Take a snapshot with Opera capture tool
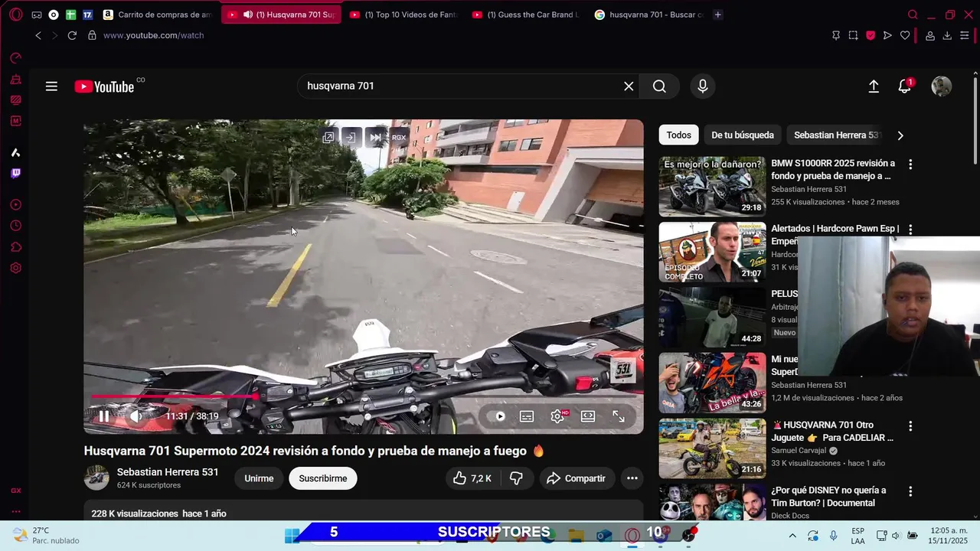This screenshot has height=551, width=980. pos(853,35)
